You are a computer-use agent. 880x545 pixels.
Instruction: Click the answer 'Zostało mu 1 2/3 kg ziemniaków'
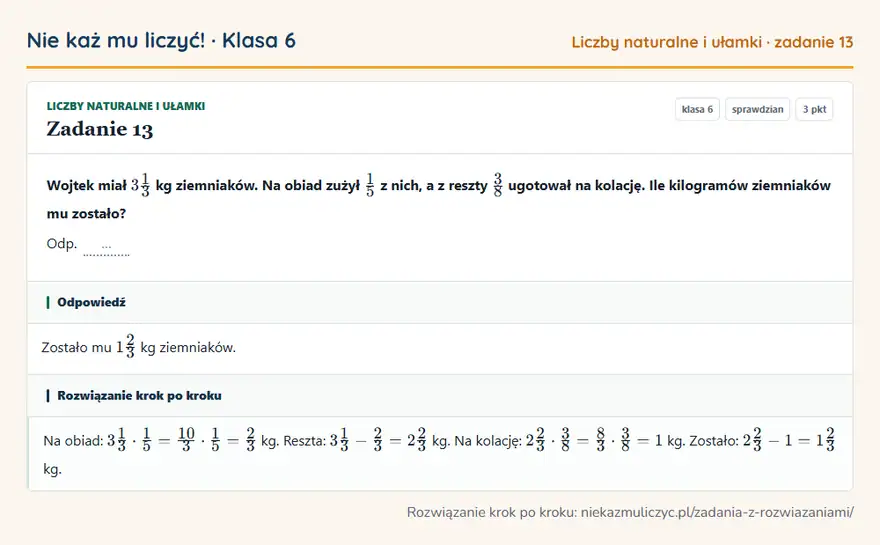click(x=139, y=347)
